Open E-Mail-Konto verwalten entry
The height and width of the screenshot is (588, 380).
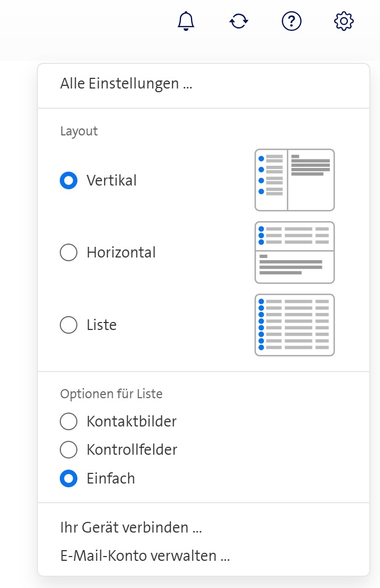[145, 556]
